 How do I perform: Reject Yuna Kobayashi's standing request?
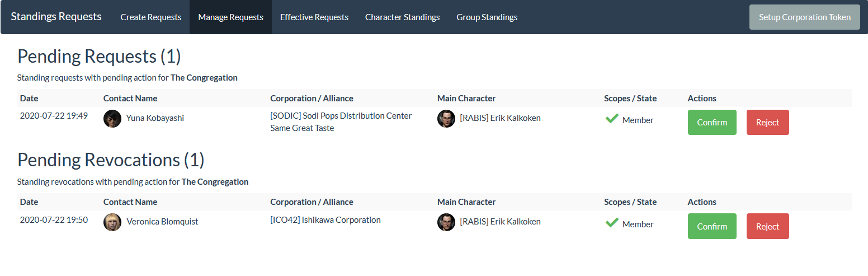767,123
